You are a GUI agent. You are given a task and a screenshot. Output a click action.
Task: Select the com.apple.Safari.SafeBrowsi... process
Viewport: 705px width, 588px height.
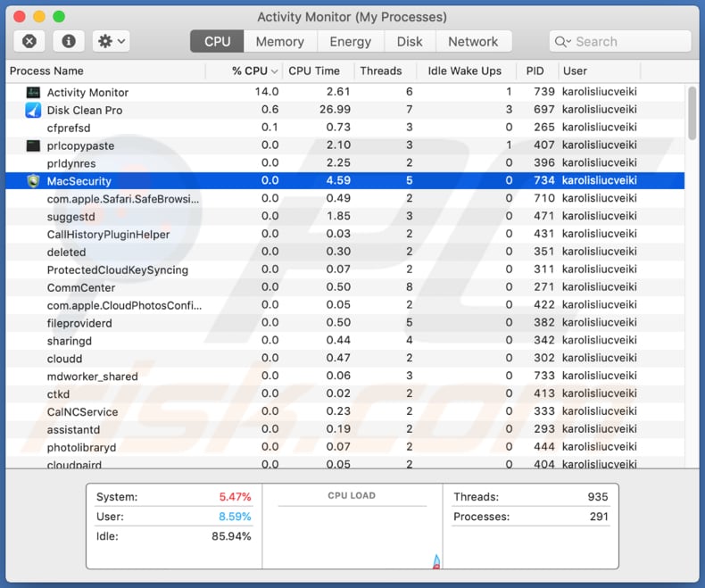(x=123, y=199)
